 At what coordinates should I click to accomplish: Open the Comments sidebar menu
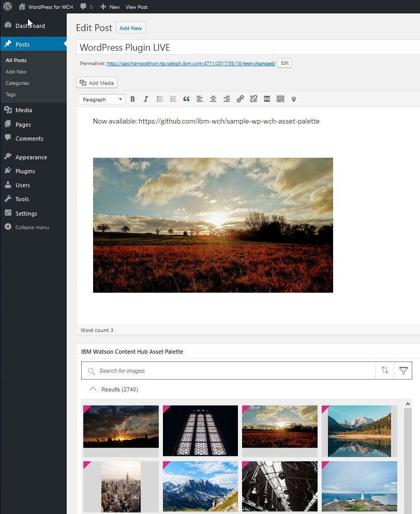33,139
